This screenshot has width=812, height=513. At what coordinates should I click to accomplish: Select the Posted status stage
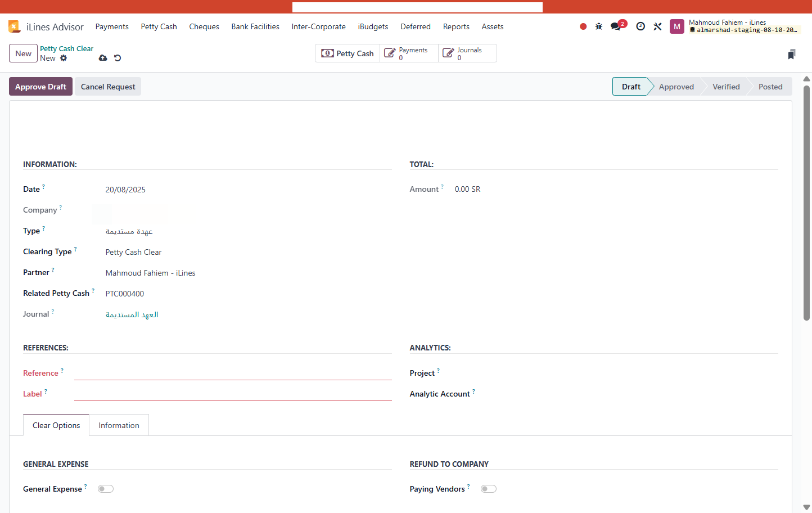pos(770,87)
